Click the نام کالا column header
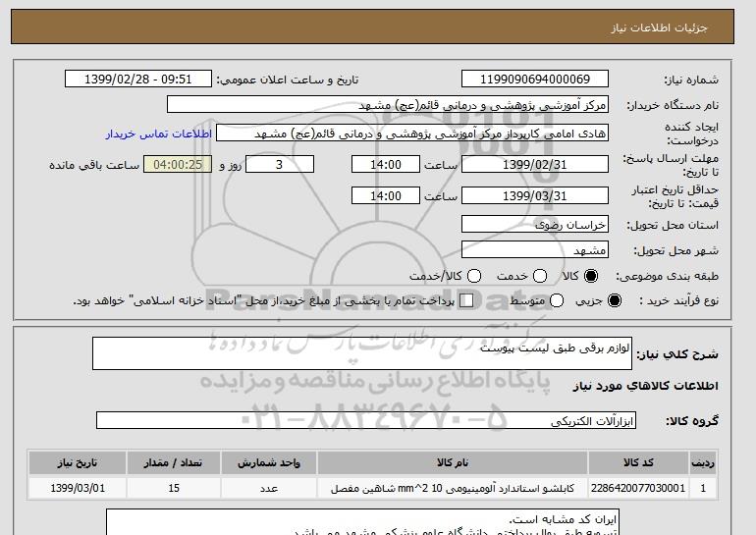 pos(453,462)
